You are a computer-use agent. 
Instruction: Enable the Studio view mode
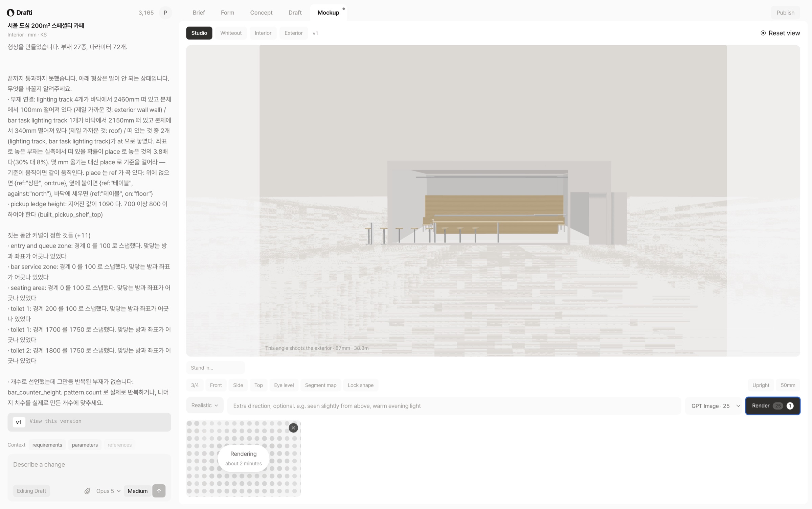coord(199,33)
